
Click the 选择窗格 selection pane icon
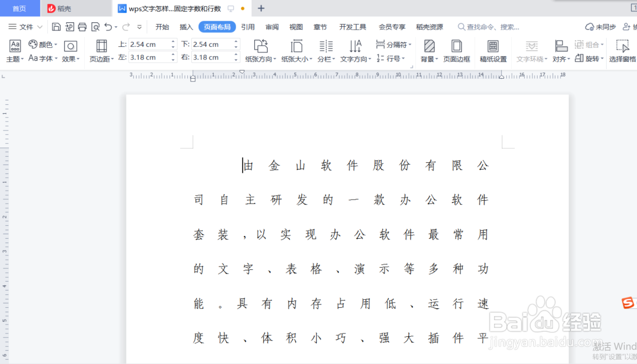pos(622,46)
